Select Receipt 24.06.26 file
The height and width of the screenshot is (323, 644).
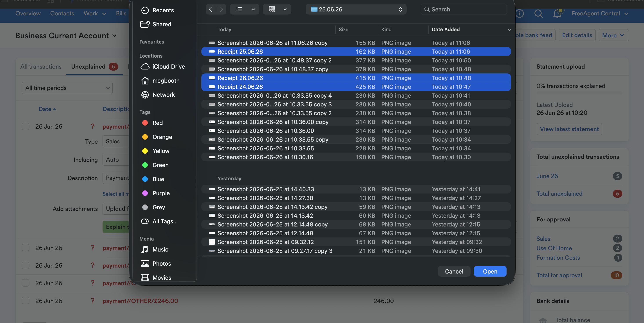(356, 86)
